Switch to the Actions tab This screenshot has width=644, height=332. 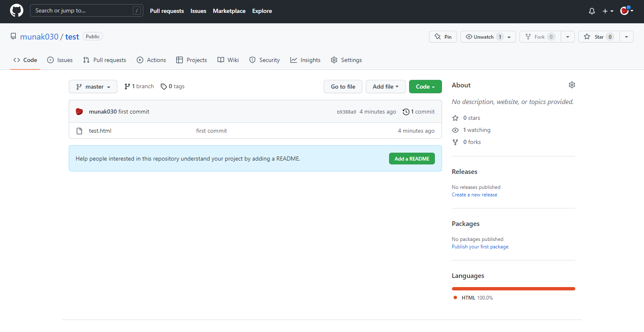coord(151,60)
